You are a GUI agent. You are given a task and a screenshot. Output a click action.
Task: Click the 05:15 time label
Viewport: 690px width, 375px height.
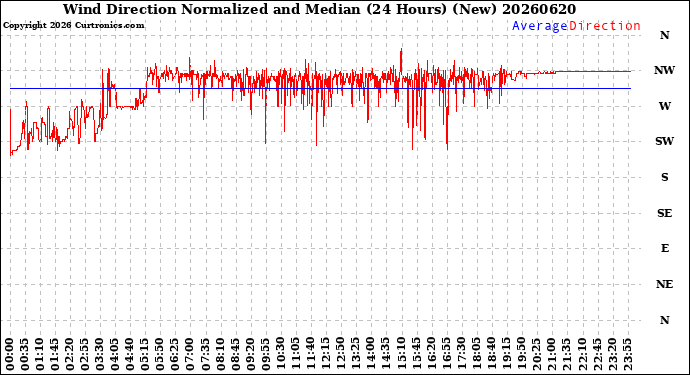pyautogui.click(x=145, y=355)
